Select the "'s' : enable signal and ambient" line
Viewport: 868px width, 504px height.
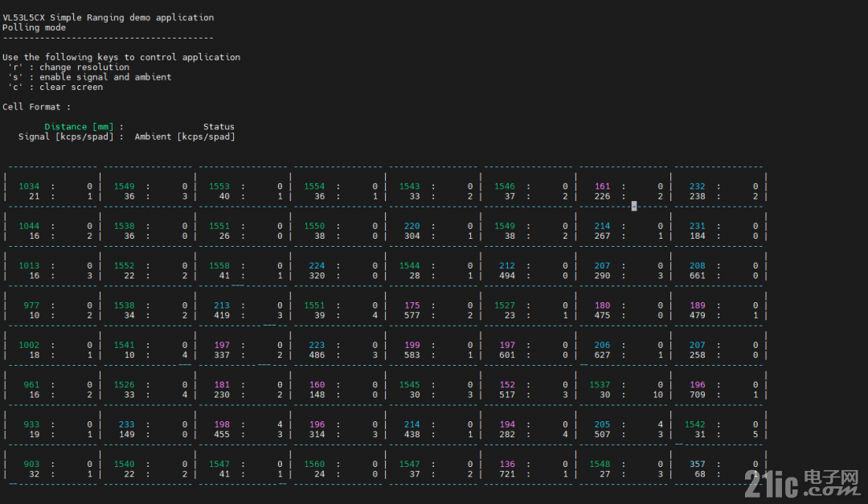pos(90,77)
